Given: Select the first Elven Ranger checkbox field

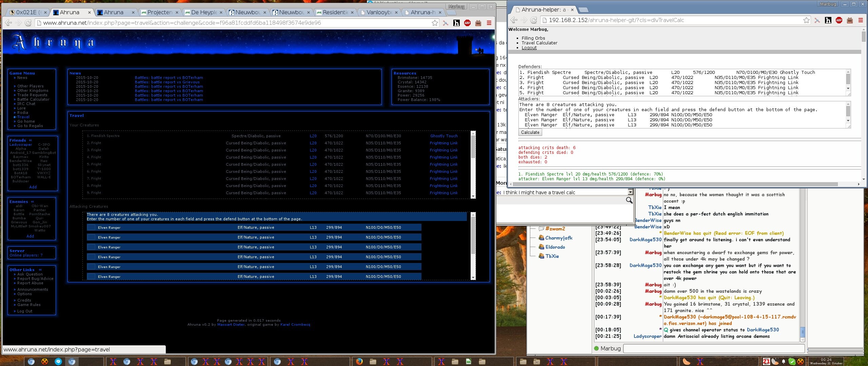Looking at the screenshot, I should pos(91,227).
